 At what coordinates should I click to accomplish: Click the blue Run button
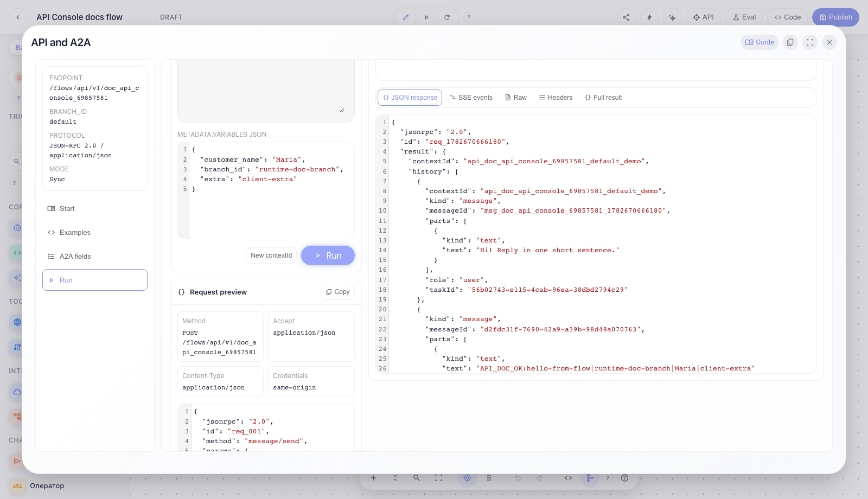point(328,255)
